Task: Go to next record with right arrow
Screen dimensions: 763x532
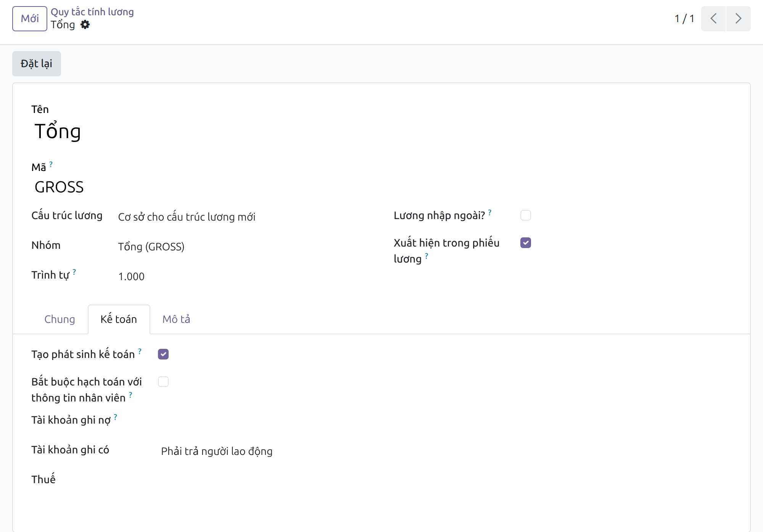Action: click(x=739, y=18)
